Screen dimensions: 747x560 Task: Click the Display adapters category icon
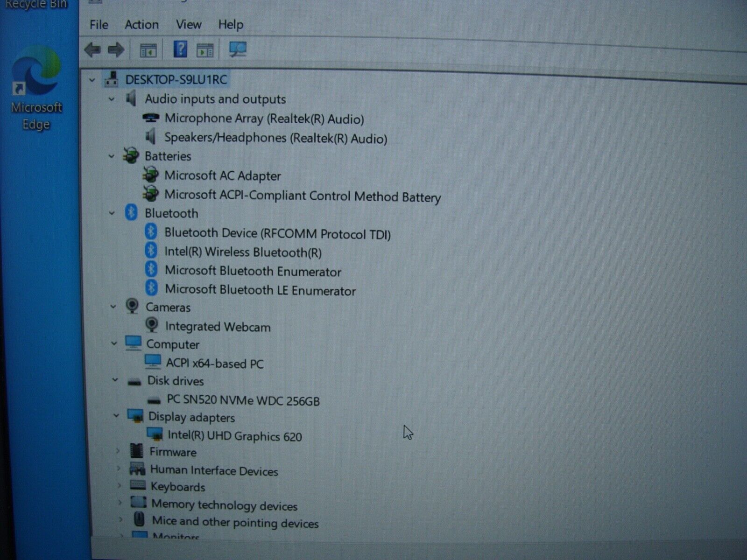[x=136, y=415]
